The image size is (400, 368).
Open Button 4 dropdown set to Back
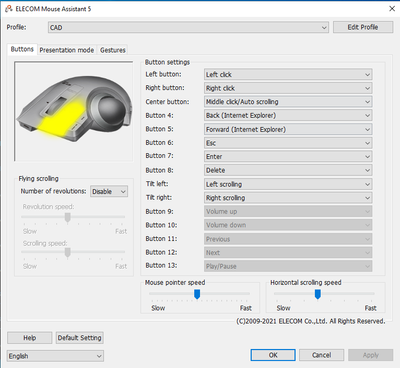coord(288,115)
